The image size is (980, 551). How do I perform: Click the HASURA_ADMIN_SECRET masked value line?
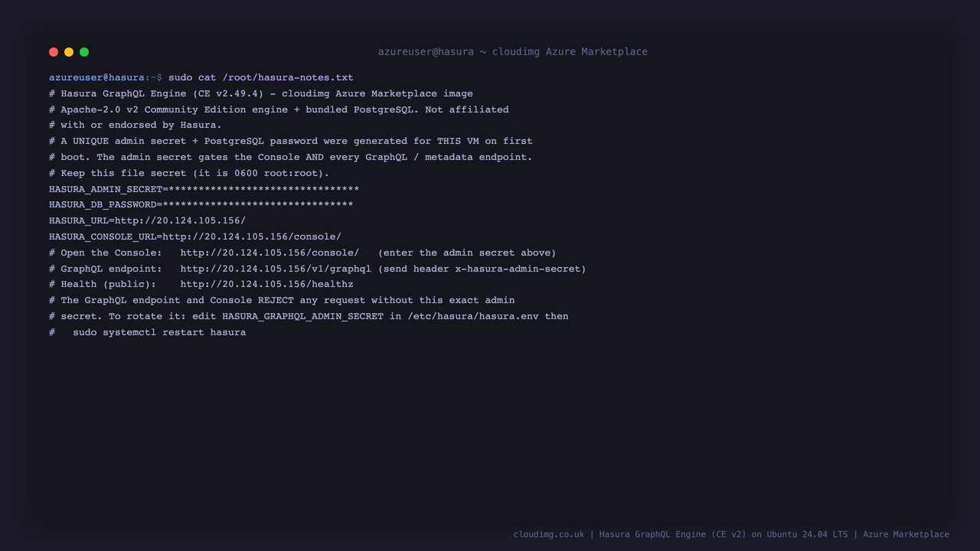[204, 189]
